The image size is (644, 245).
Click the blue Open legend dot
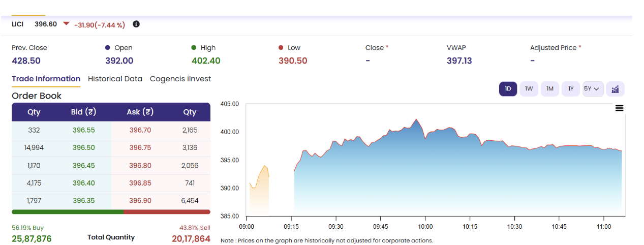pyautogui.click(x=107, y=48)
